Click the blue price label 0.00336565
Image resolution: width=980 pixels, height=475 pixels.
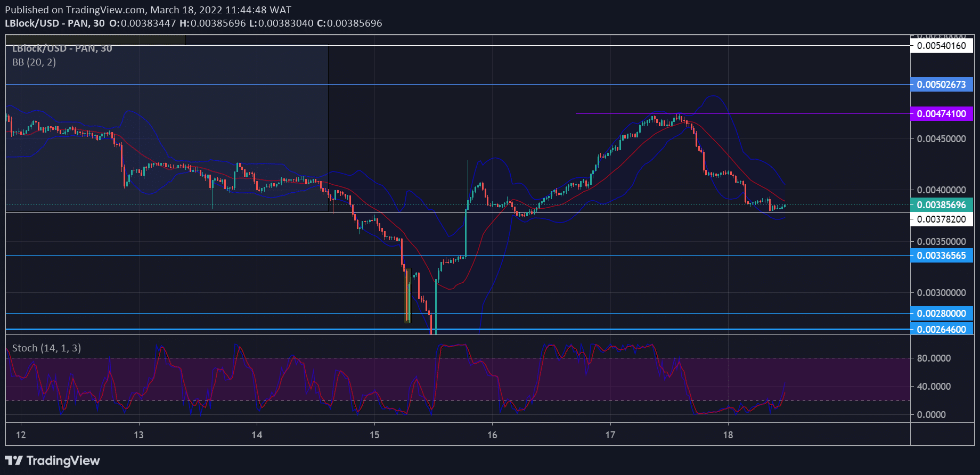pyautogui.click(x=942, y=256)
